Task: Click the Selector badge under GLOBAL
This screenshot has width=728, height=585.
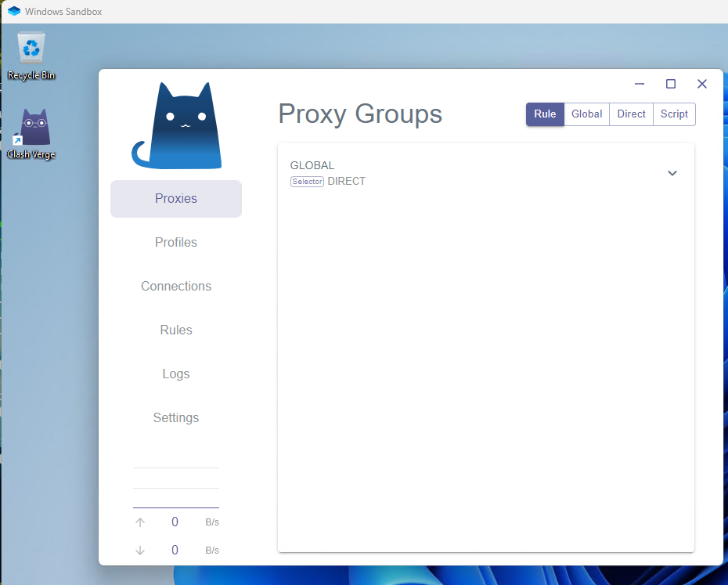Action: (307, 181)
